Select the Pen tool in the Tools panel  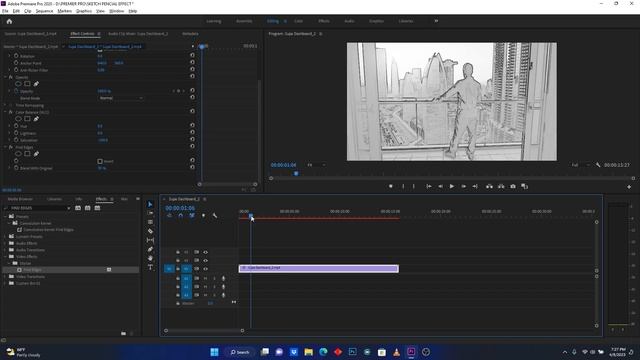coord(150,249)
